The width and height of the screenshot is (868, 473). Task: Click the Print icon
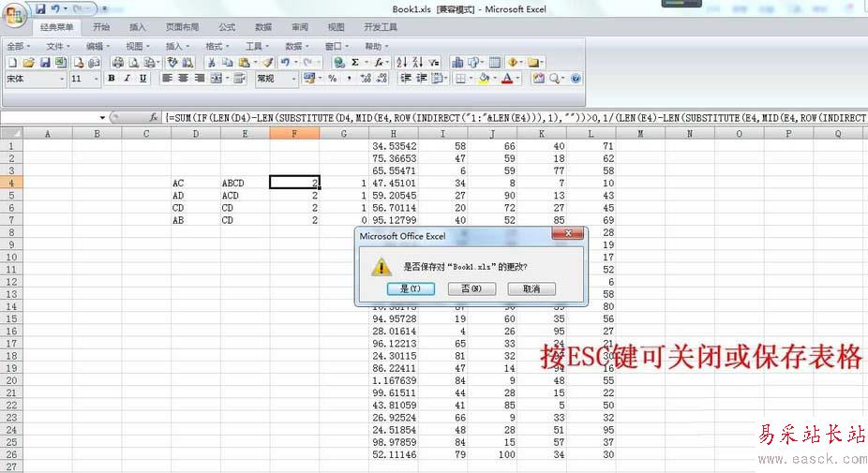pyautogui.click(x=117, y=63)
